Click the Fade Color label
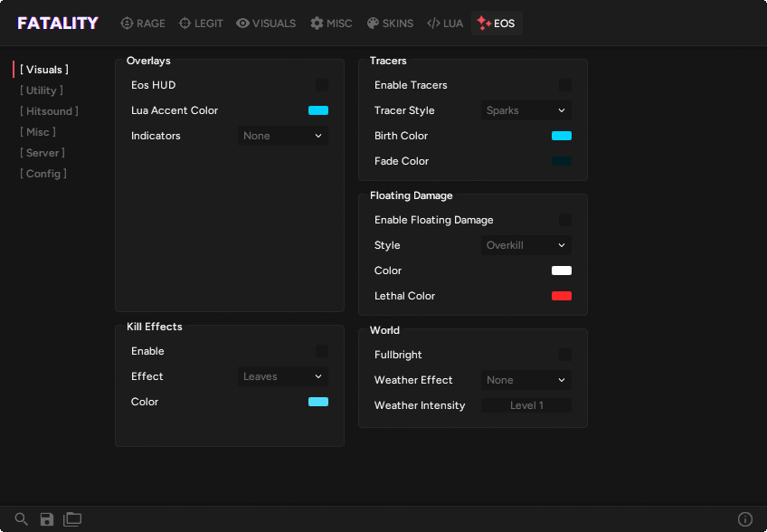 401,161
